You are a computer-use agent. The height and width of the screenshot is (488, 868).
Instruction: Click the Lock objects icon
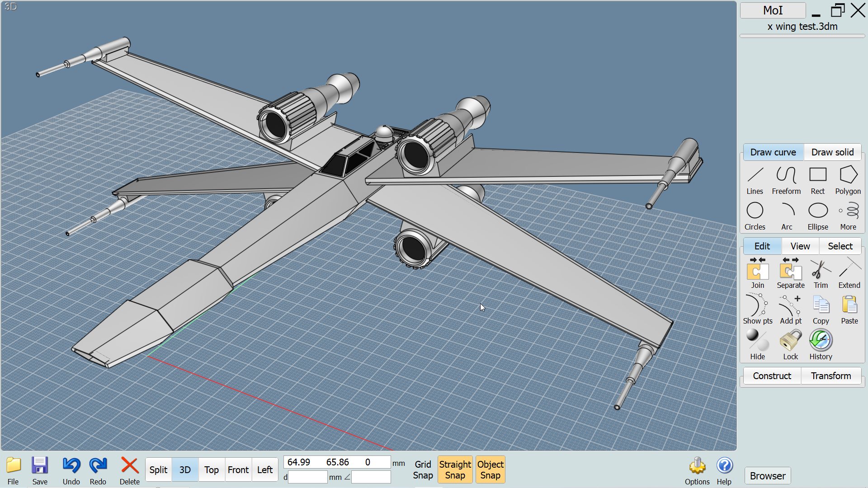790,345
